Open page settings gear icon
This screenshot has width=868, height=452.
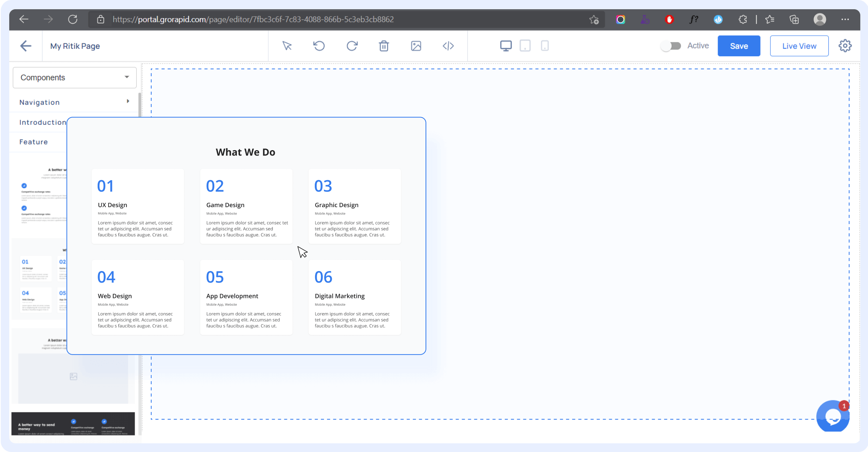click(x=845, y=46)
